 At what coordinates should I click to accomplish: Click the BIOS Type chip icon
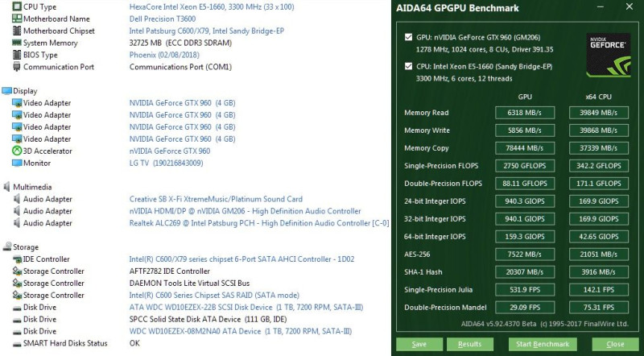coord(17,55)
